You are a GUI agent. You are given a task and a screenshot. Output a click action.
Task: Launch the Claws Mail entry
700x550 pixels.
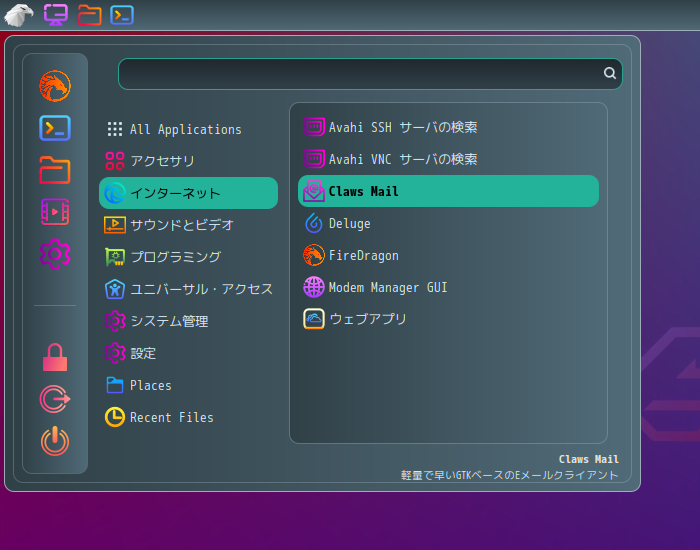(448, 191)
